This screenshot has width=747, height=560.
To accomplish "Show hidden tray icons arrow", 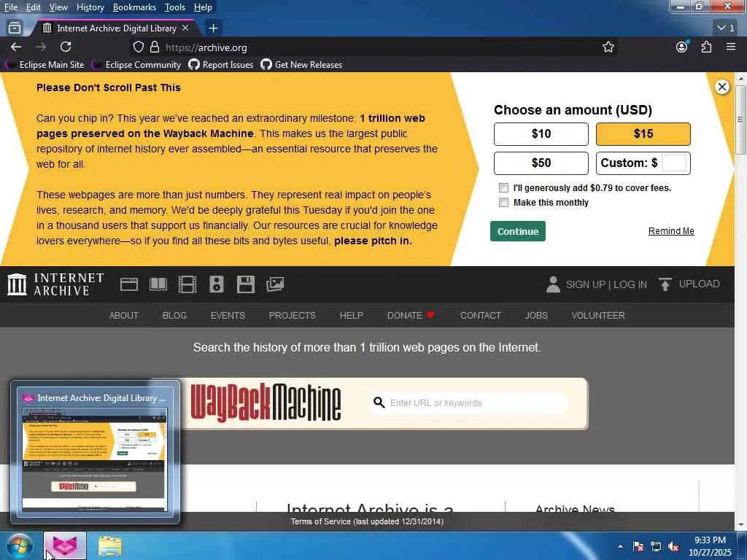I will tap(620, 546).
